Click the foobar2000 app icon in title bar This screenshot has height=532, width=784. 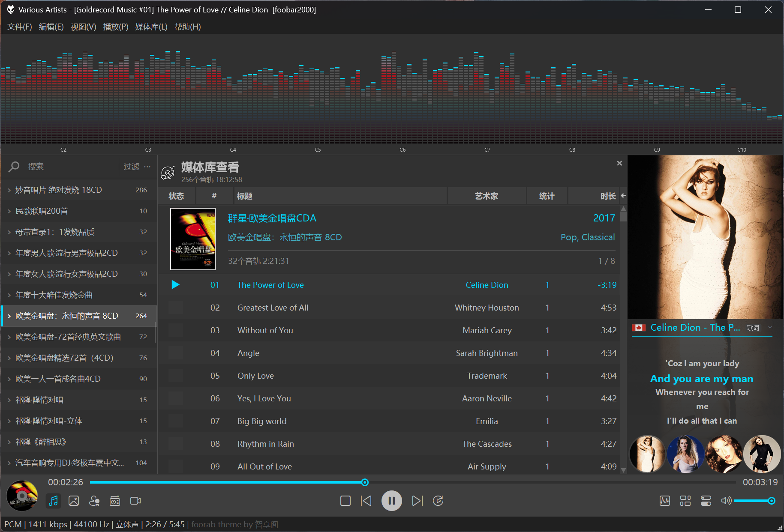pyautogui.click(x=11, y=9)
